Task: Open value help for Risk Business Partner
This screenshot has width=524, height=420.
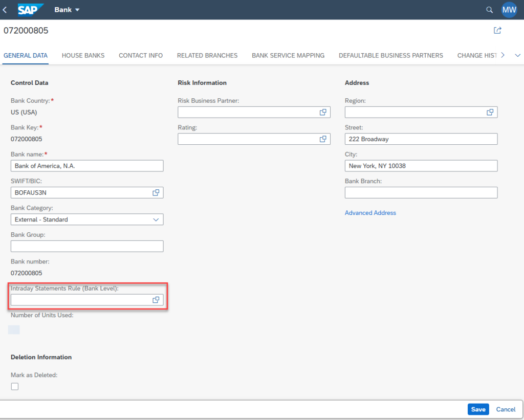Action: coord(323,112)
